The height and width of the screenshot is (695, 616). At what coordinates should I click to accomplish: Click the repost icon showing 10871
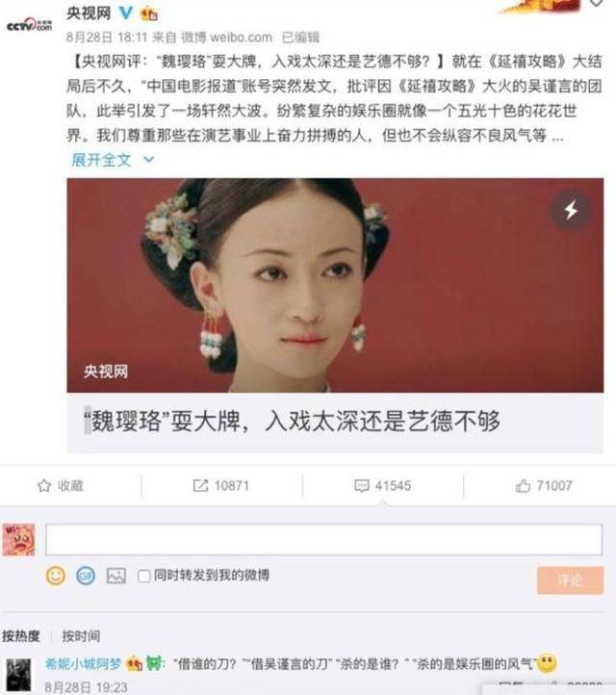[200, 486]
